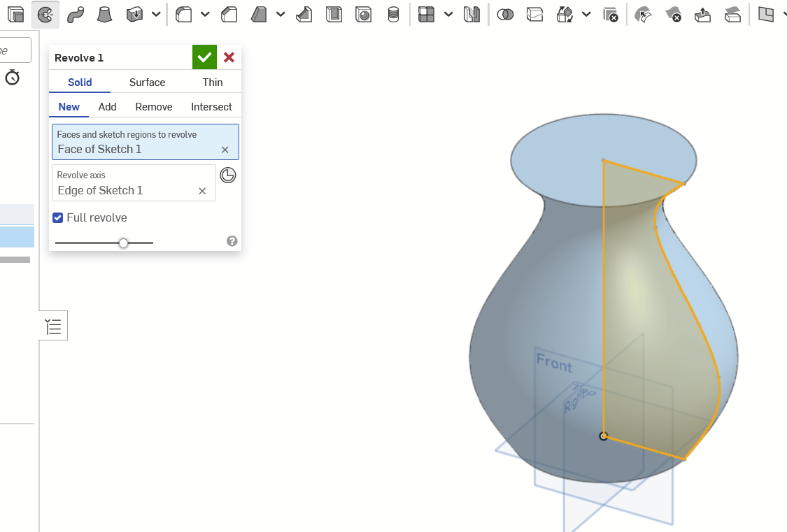Accept Revolve 1 with the green checkmark

(204, 57)
